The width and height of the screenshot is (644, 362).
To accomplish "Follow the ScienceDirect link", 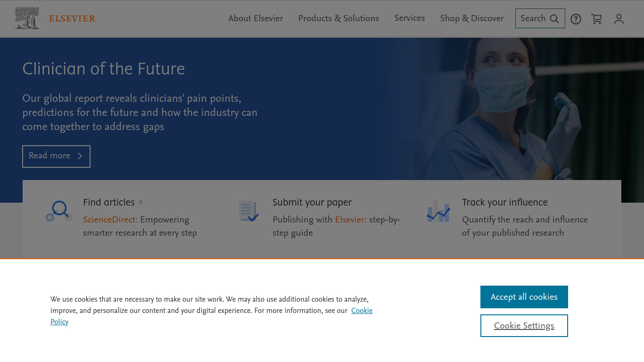I will click(x=109, y=220).
